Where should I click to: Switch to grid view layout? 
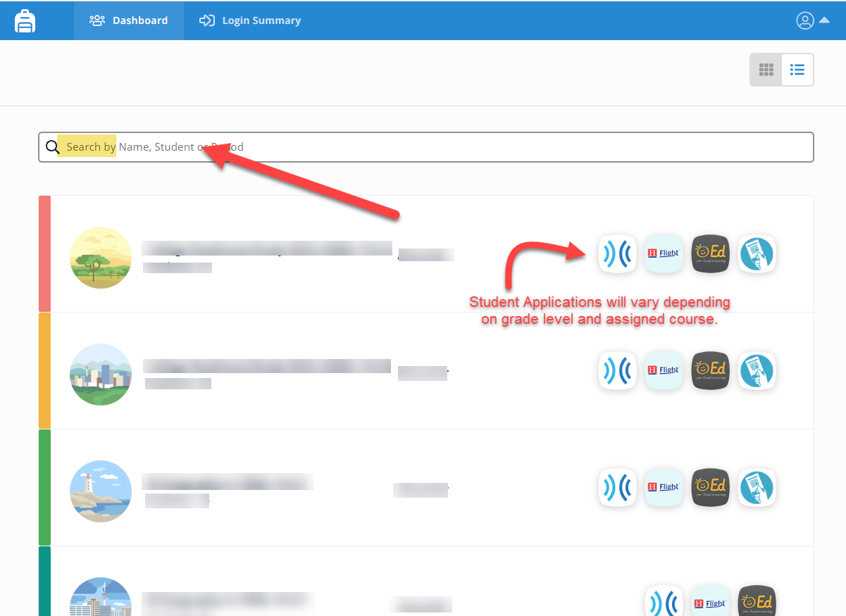[x=766, y=70]
